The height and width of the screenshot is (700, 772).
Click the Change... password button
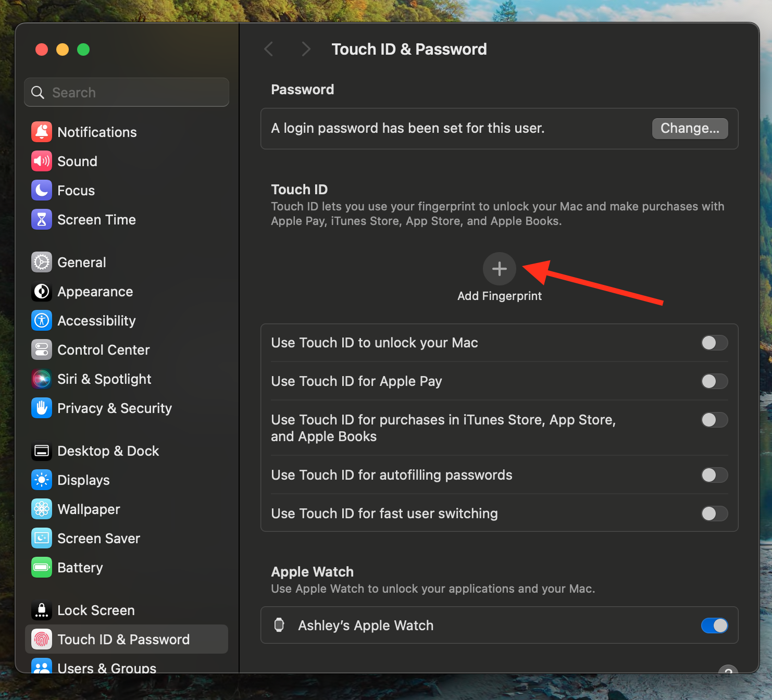[689, 129]
